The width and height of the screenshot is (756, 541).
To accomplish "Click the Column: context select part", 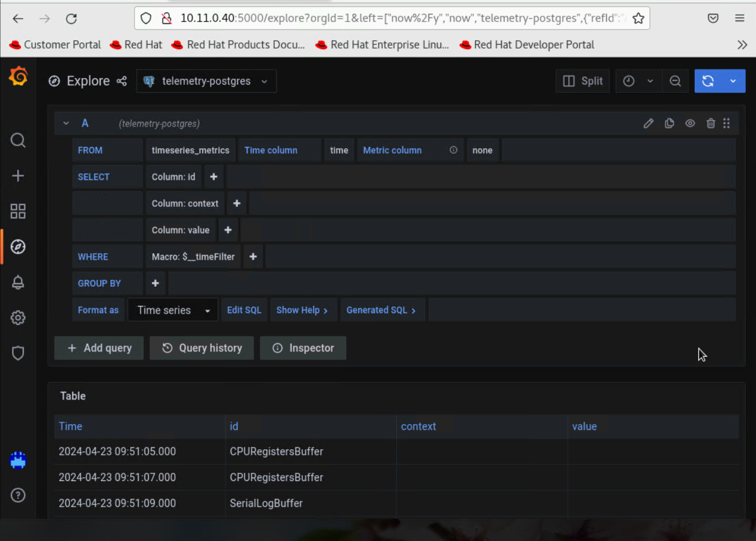I will 185,203.
